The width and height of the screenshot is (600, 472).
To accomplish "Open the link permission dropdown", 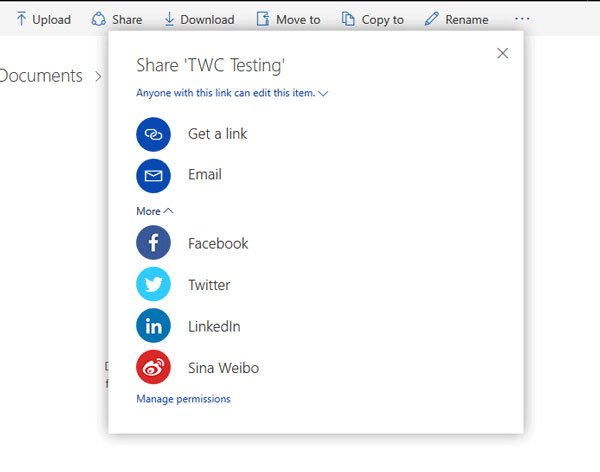I will pos(232,93).
